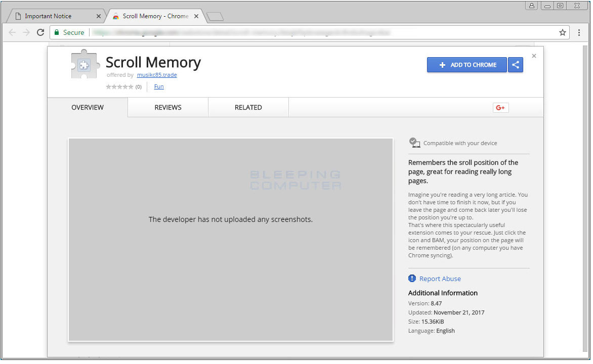This screenshot has width=593, height=364.
Task: Open the Chrome user profile icon
Action: point(532,5)
